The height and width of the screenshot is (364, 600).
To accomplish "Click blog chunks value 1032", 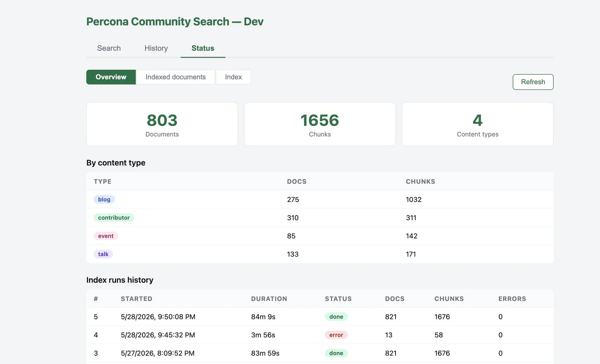I will (414, 200).
